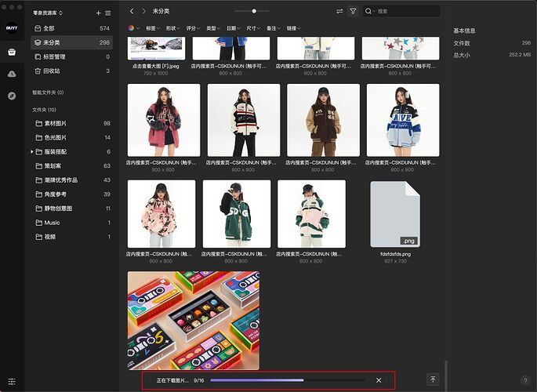Click the plus icon to add new item
The image size is (537, 392).
coord(98,13)
